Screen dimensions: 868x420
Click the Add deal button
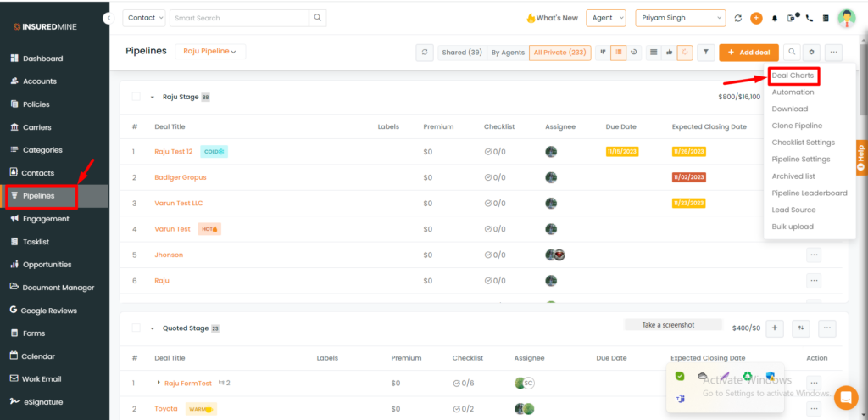click(x=749, y=52)
